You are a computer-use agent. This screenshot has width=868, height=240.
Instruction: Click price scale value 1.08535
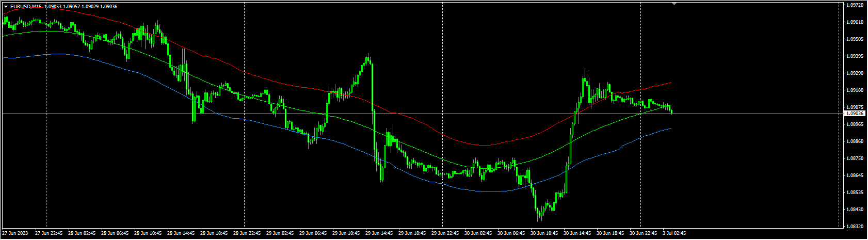click(855, 193)
